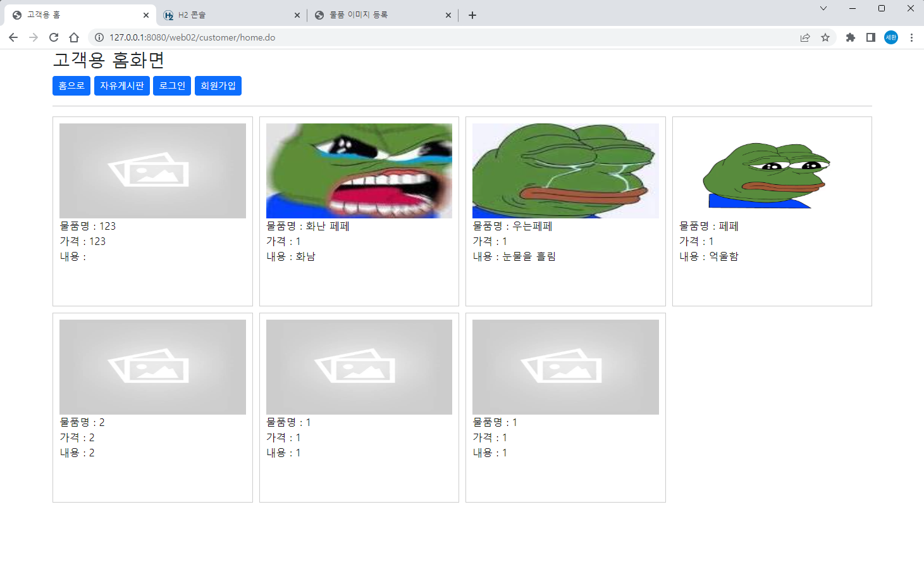Image resolution: width=924 pixels, height=564 pixels.
Task: Click text 내용 : 억울함
Action: tap(709, 256)
